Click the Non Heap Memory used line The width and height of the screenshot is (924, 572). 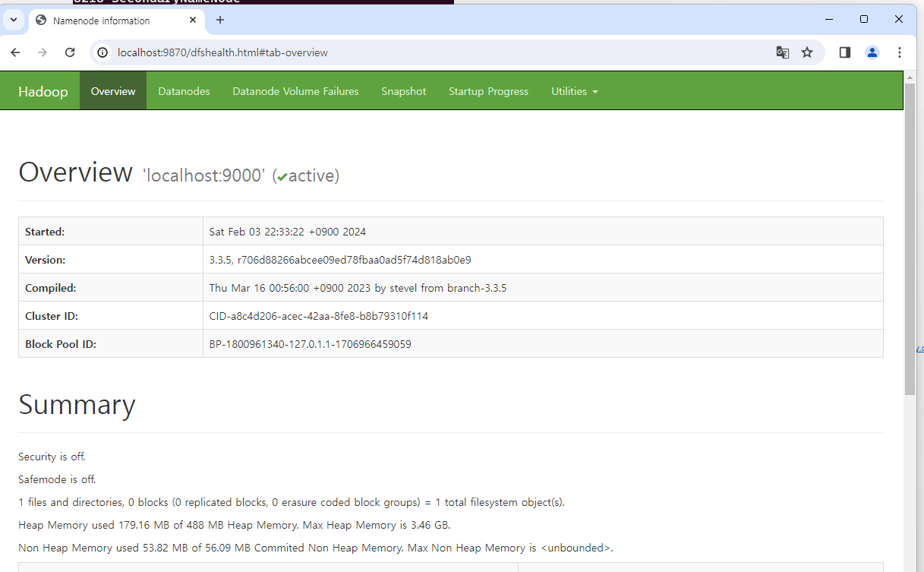(316, 548)
